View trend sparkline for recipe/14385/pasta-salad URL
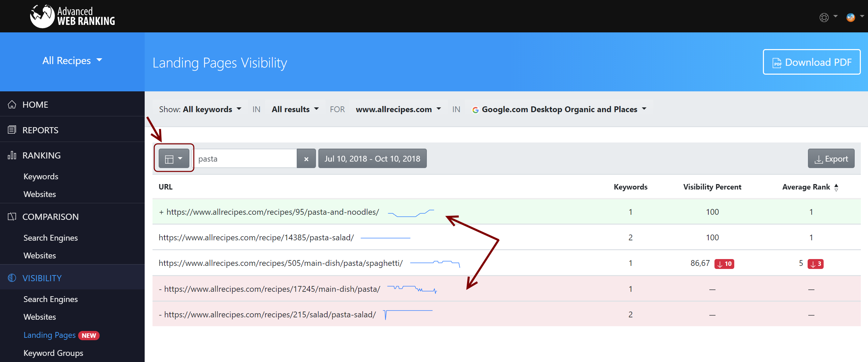This screenshot has width=868, height=362. [x=385, y=238]
